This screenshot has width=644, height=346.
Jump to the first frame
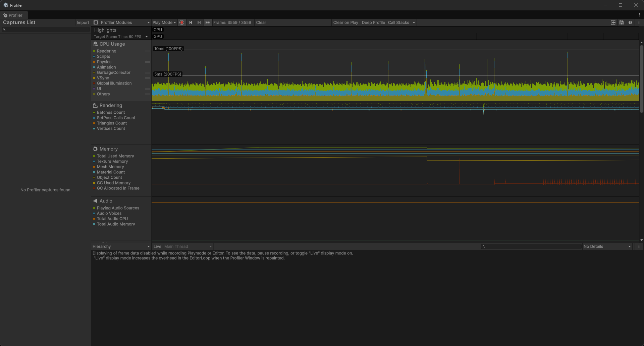pos(191,22)
